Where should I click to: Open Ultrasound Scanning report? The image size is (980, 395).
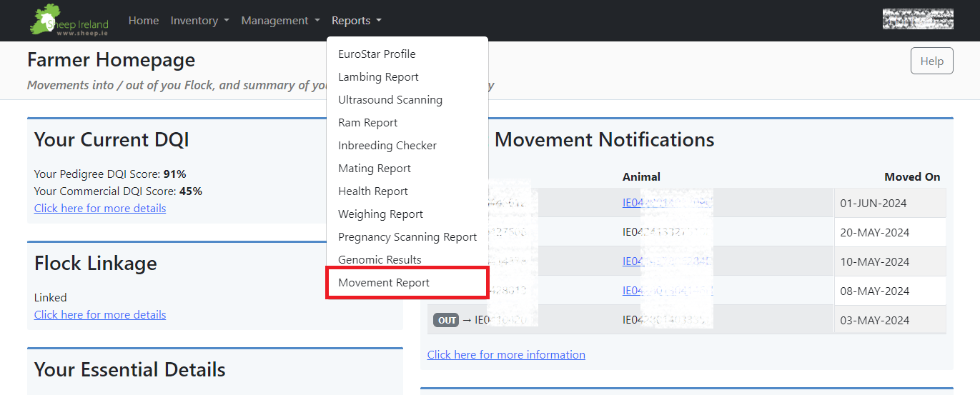(x=390, y=100)
